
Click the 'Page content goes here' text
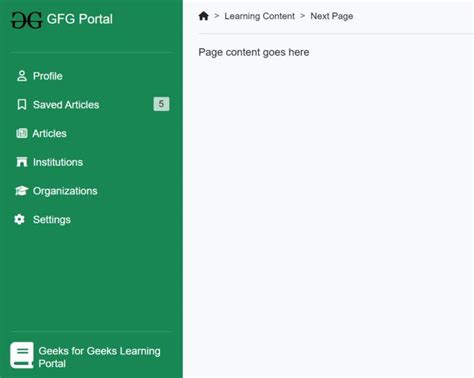tap(254, 52)
